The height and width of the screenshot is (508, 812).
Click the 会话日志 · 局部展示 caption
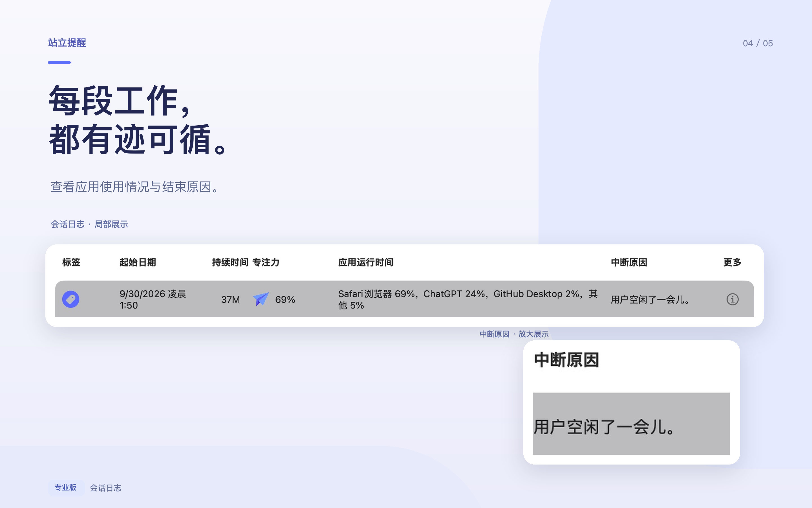(x=89, y=224)
